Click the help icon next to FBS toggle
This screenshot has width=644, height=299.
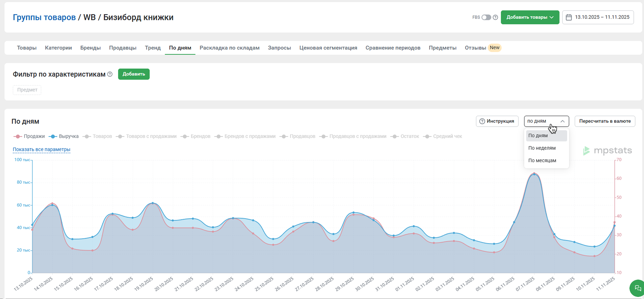(495, 17)
